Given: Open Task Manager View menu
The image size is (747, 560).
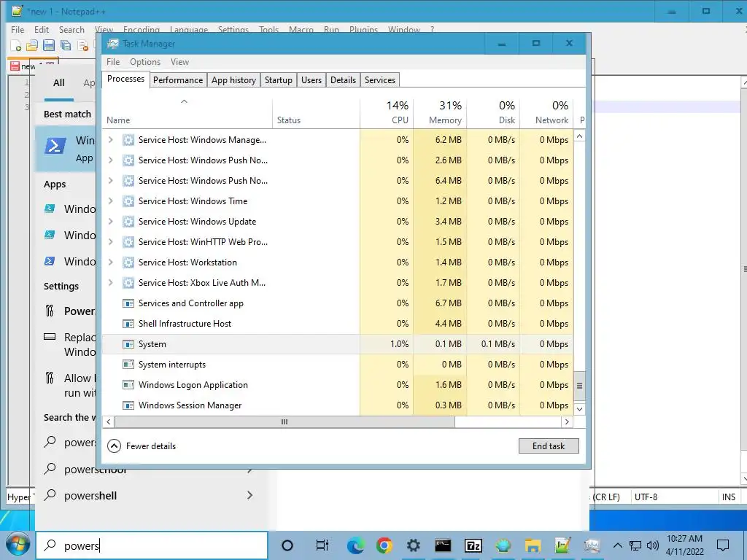Looking at the screenshot, I should tap(179, 62).
